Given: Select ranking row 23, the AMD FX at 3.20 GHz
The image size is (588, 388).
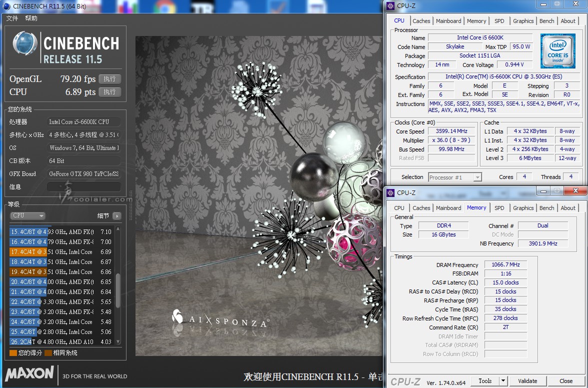Looking at the screenshot, I should [62, 312].
